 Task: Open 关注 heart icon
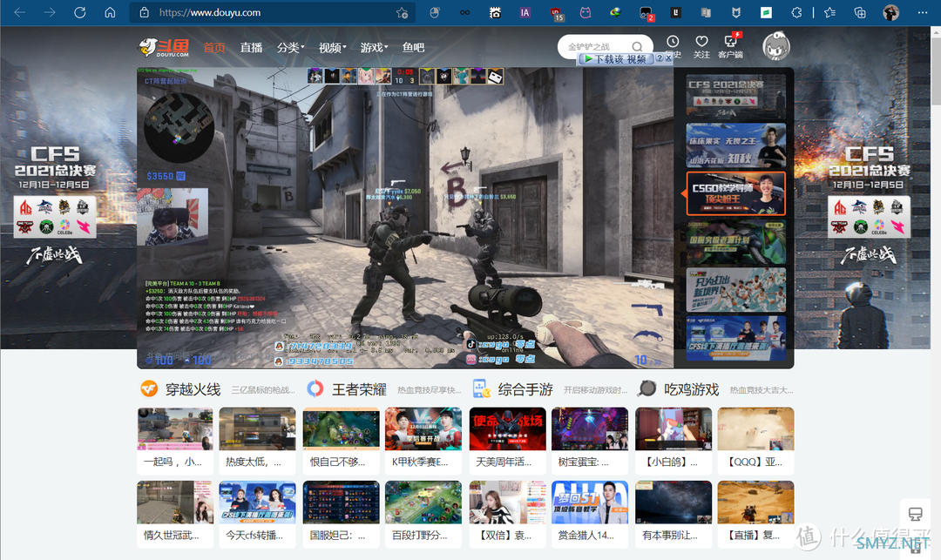(701, 42)
